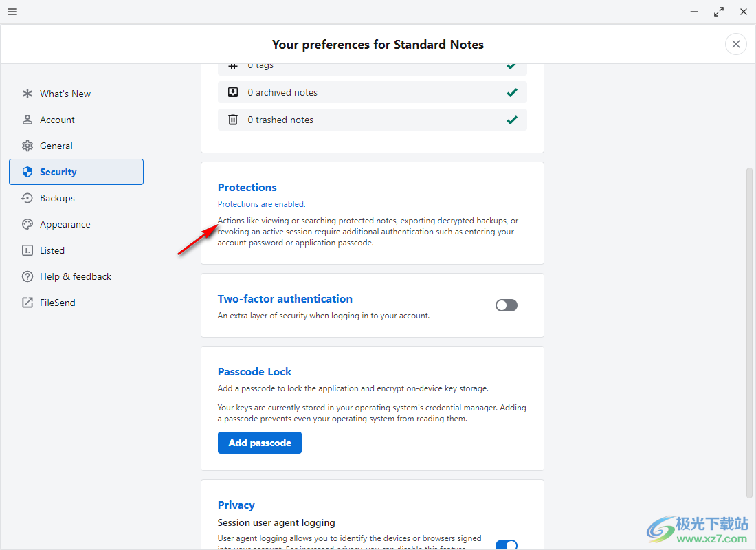This screenshot has height=550, width=756.
Task: Click the archived notes box icon
Action: click(x=233, y=92)
